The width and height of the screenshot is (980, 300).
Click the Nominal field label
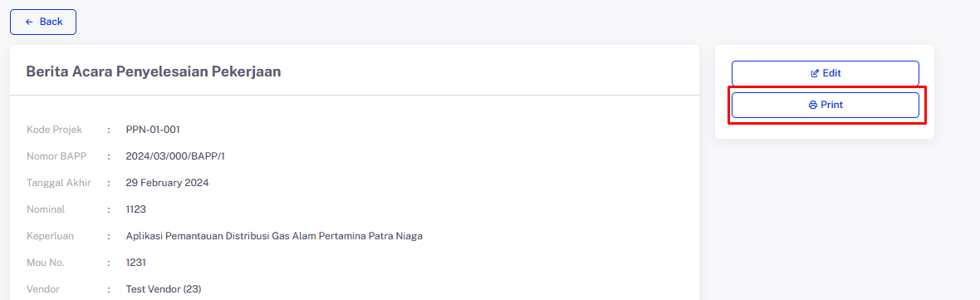coord(46,210)
